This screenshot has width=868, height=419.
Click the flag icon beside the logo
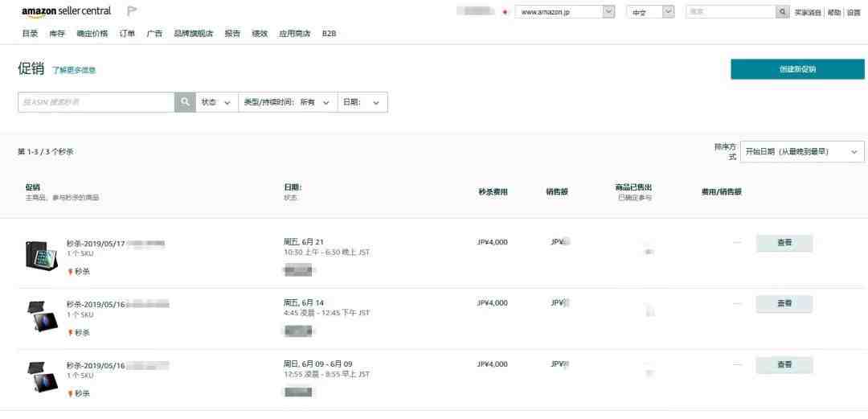click(132, 11)
